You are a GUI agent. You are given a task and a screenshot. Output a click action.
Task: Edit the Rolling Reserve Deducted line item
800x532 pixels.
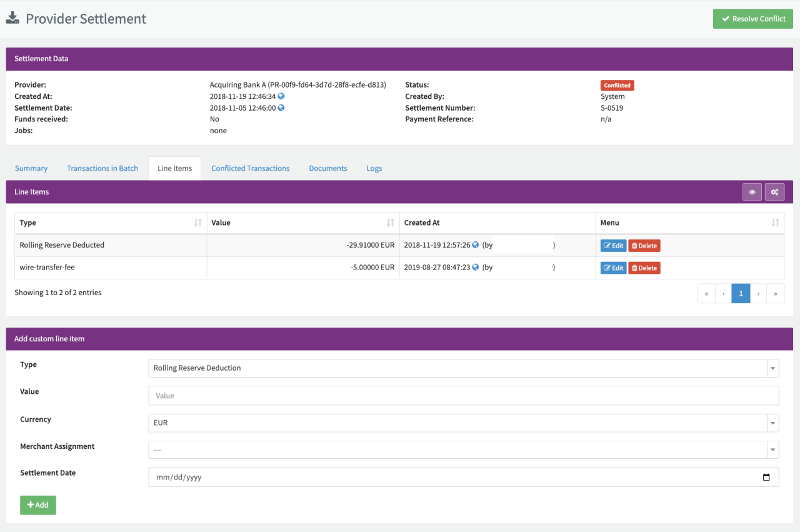coord(613,246)
